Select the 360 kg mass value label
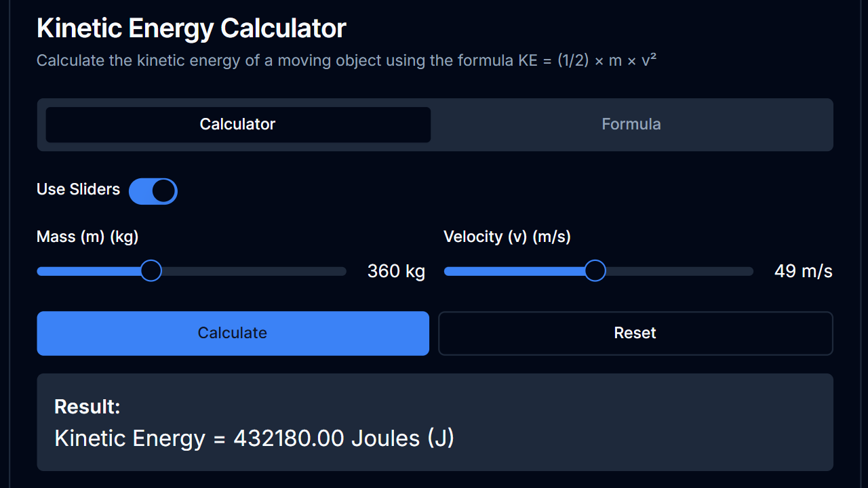The width and height of the screenshot is (868, 488). tap(396, 270)
